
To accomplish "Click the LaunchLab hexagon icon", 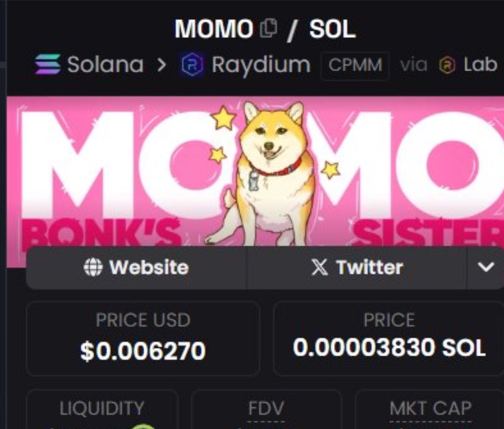I will pos(447,65).
